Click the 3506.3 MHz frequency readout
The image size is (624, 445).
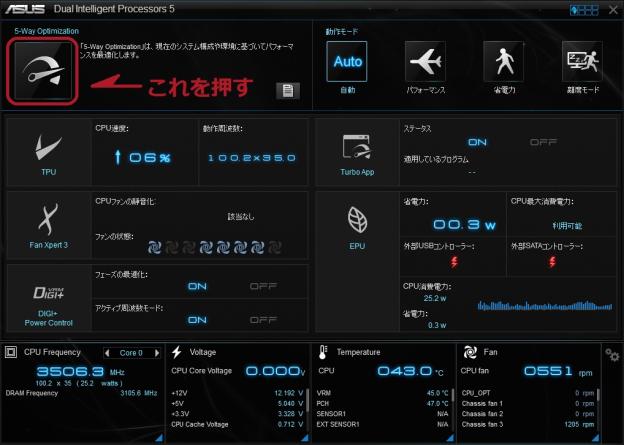[80, 372]
